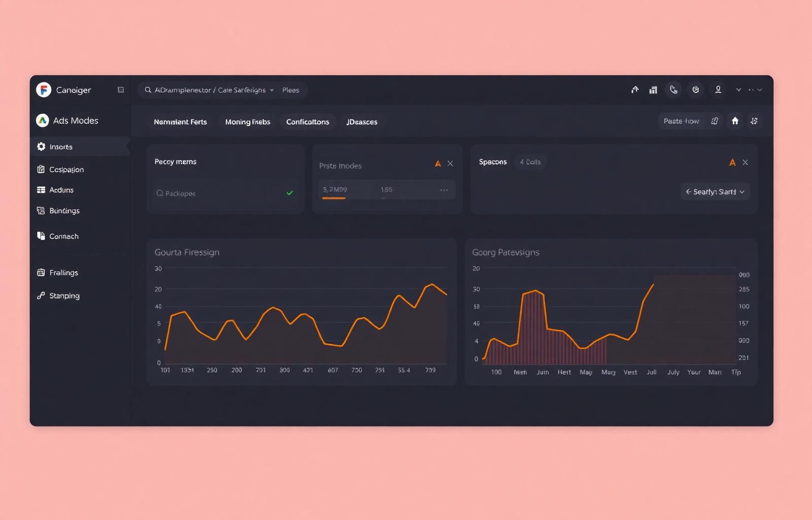812x520 pixels.
Task: Select the Moning fkebs tab
Action: pyautogui.click(x=248, y=122)
